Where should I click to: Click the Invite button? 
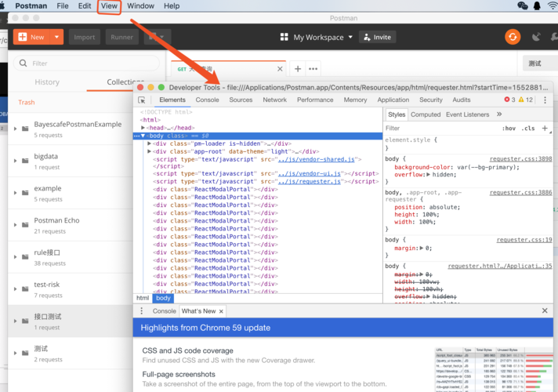[377, 37]
